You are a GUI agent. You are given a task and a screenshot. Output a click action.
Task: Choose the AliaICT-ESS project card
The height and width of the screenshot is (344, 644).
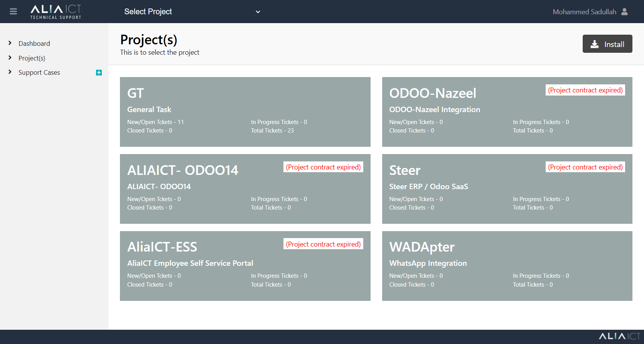pos(245,266)
